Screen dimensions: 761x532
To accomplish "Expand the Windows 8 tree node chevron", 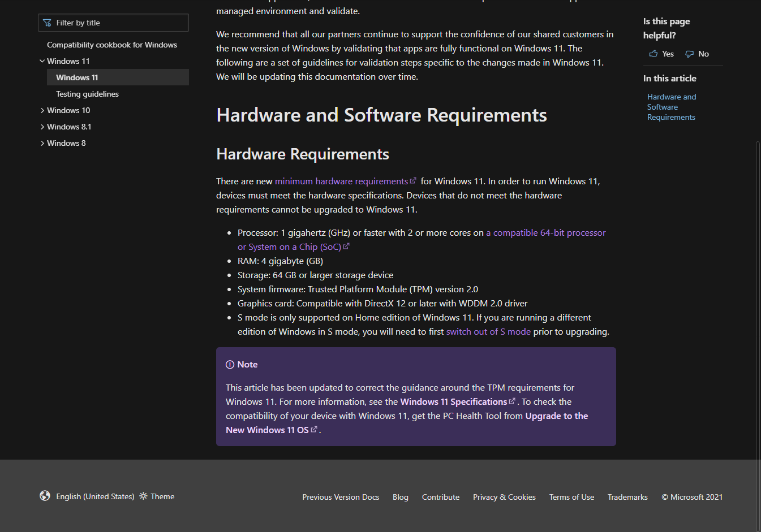I will click(x=42, y=143).
